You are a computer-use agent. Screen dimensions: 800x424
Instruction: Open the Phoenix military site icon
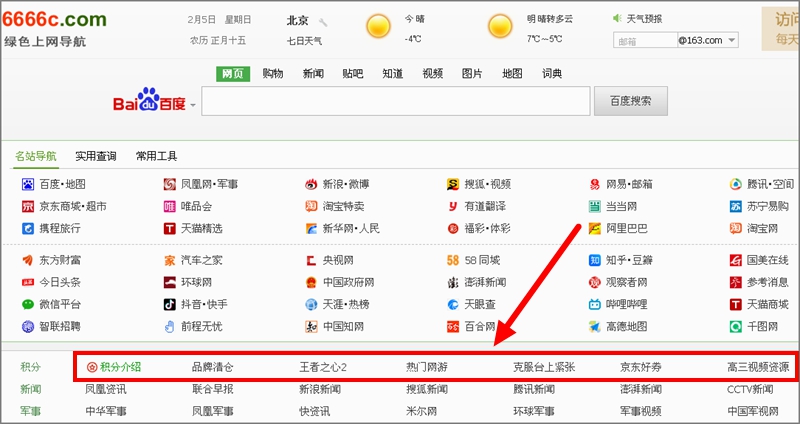click(x=169, y=184)
